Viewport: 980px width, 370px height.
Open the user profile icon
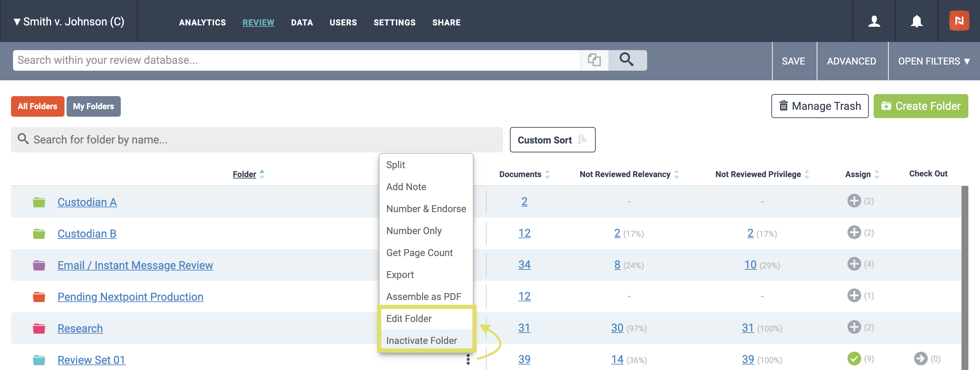(874, 21)
